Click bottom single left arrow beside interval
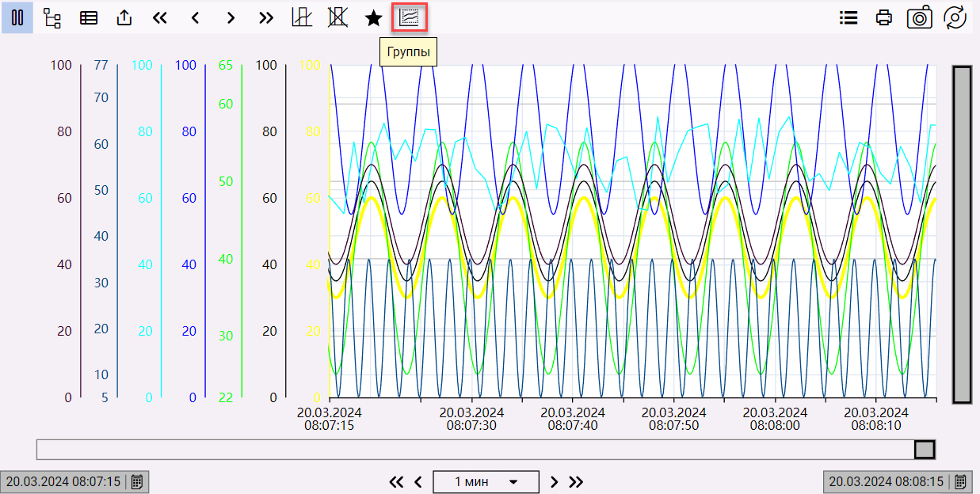This screenshot has height=494, width=980. pyautogui.click(x=418, y=481)
